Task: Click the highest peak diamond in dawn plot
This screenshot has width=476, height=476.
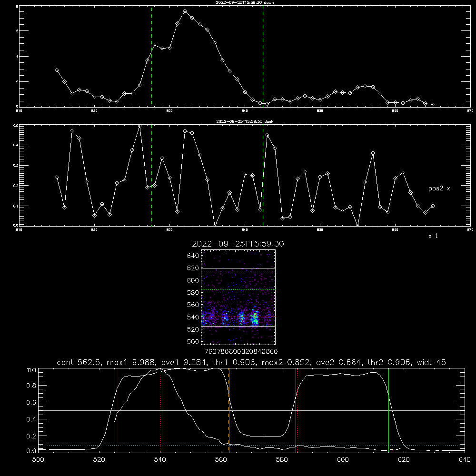Action: [x=185, y=11]
